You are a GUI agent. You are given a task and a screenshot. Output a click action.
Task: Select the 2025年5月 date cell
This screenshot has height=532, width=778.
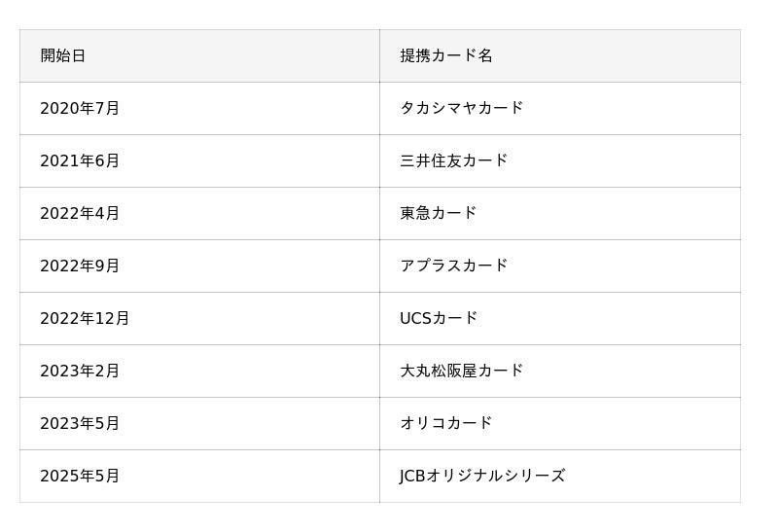click(80, 476)
